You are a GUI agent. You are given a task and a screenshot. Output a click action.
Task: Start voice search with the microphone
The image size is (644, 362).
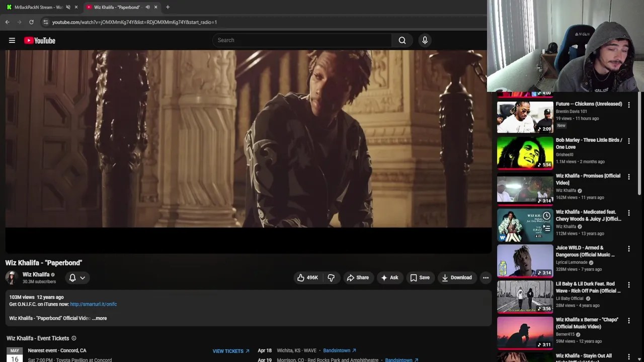pos(425,40)
